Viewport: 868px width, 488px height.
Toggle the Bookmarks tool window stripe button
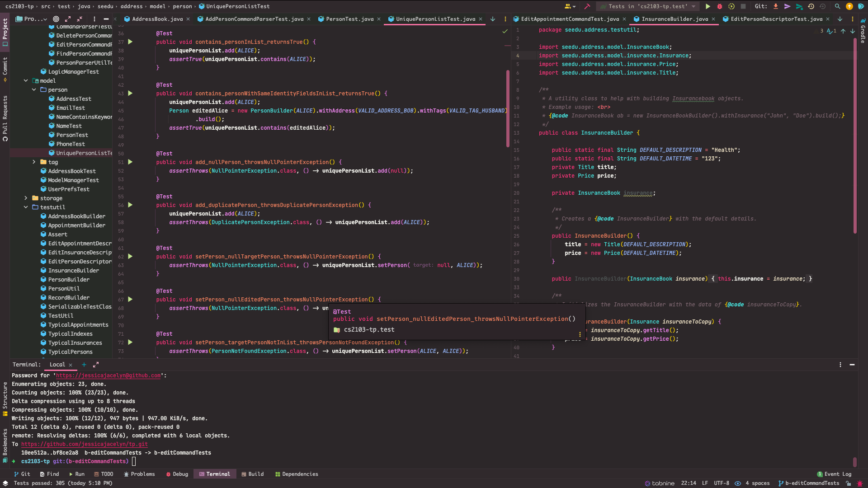coord(5,445)
